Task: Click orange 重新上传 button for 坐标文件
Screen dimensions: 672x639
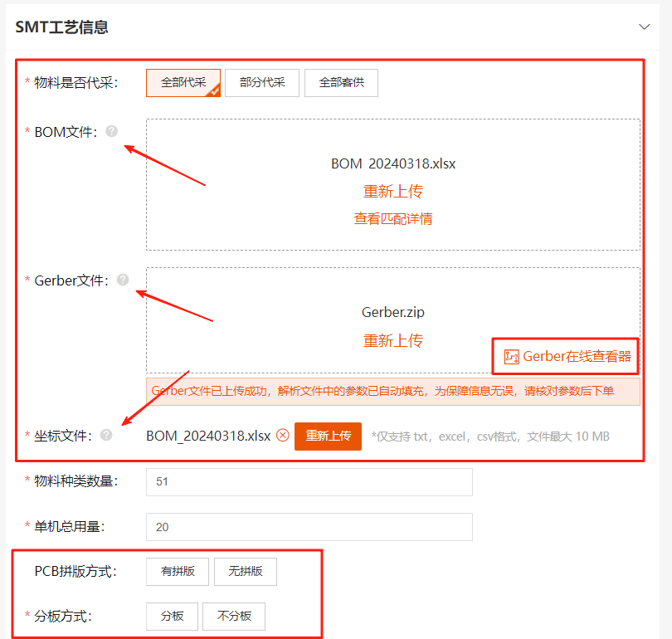Action: pyautogui.click(x=328, y=437)
